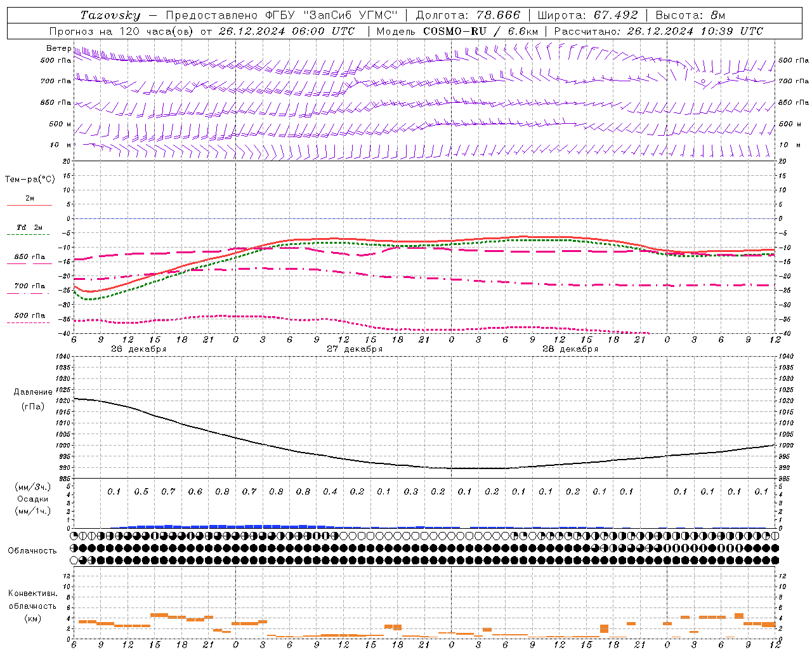Click the Давление pressure label
Image resolution: width=812 pixels, height=650 pixels.
pos(33,392)
